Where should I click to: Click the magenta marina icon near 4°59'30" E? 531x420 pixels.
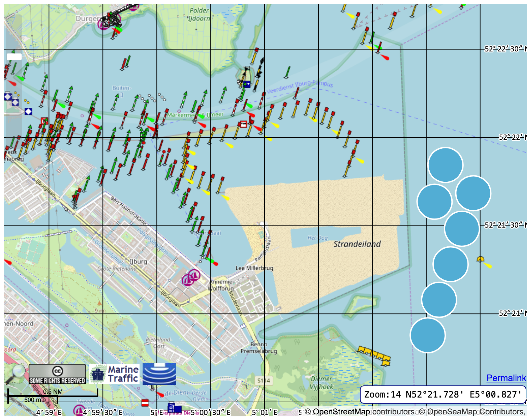79,411
